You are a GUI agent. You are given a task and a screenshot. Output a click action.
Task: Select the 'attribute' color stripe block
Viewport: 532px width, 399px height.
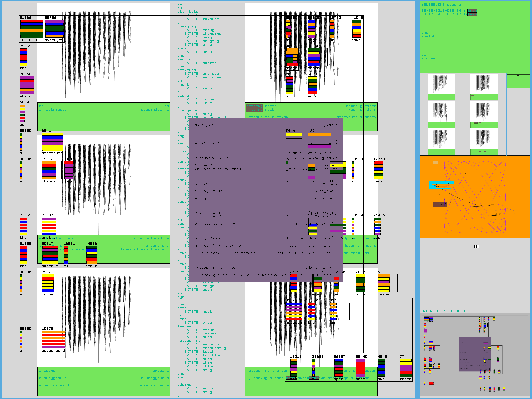click(x=52, y=142)
